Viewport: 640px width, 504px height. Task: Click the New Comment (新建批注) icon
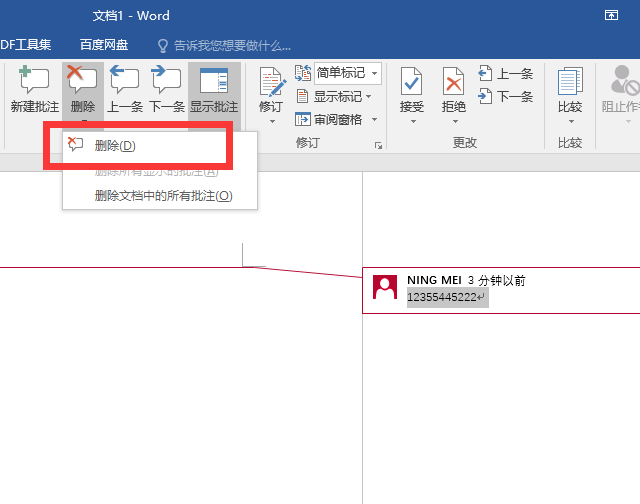pyautogui.click(x=34, y=80)
